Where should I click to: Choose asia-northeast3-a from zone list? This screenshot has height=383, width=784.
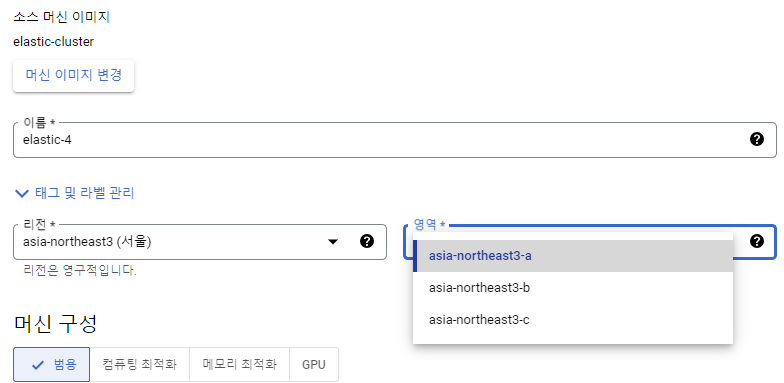[573, 256]
